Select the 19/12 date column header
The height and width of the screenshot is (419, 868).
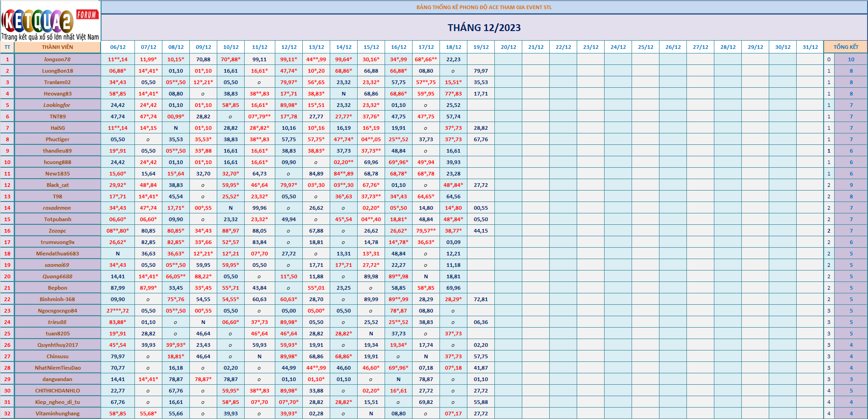point(481,47)
